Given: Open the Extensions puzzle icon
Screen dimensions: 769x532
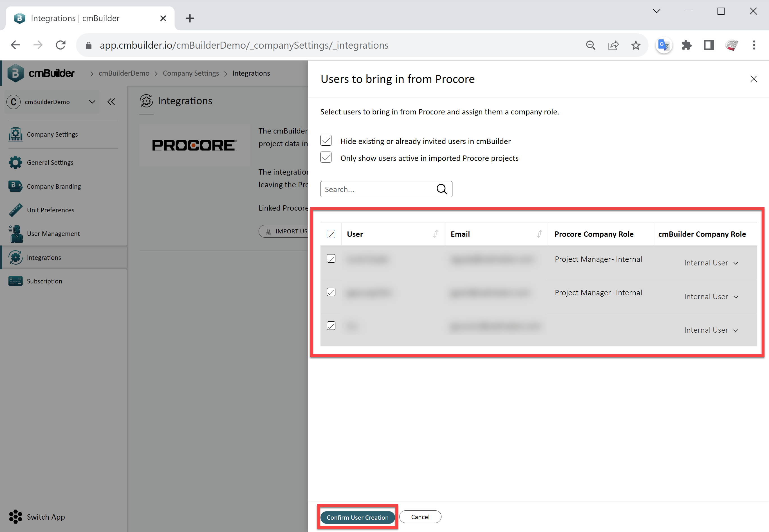Looking at the screenshot, I should [686, 45].
